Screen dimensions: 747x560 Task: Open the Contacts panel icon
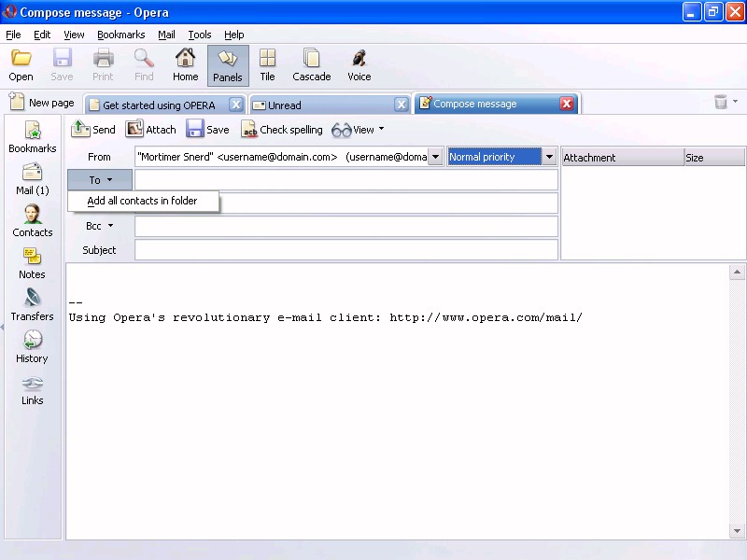(33, 221)
